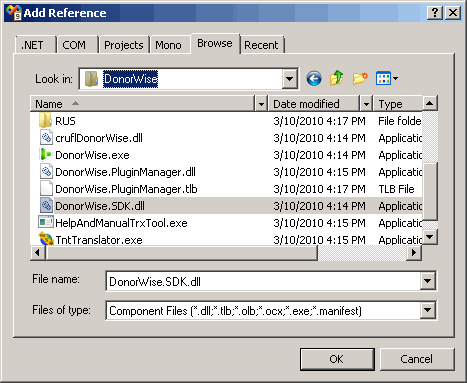Click the File folder type cell
467x383 pixels.
click(x=400, y=121)
